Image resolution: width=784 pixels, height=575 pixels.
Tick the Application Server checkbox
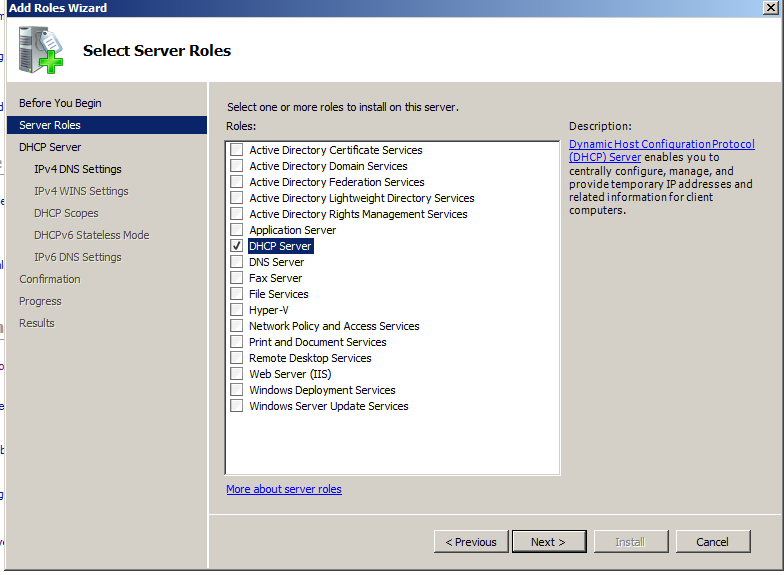(x=236, y=230)
